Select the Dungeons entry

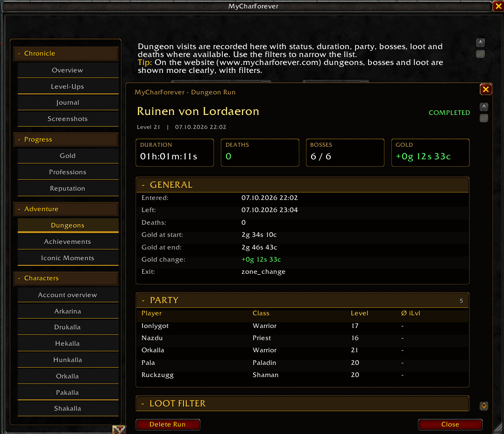point(68,225)
